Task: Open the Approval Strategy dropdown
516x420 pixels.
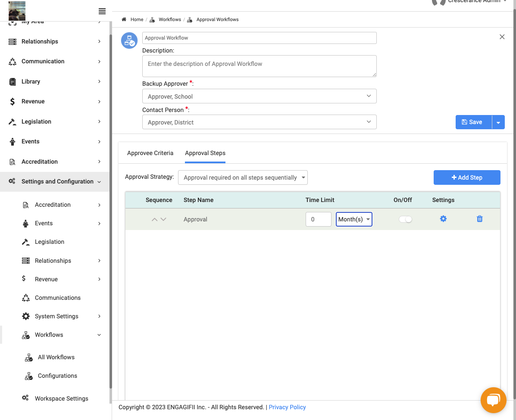Action: pyautogui.click(x=243, y=177)
